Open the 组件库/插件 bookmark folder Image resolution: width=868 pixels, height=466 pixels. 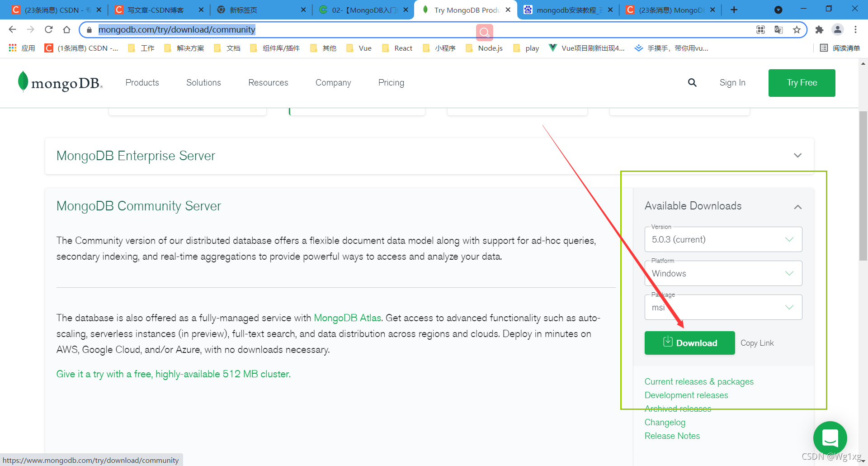(x=275, y=48)
